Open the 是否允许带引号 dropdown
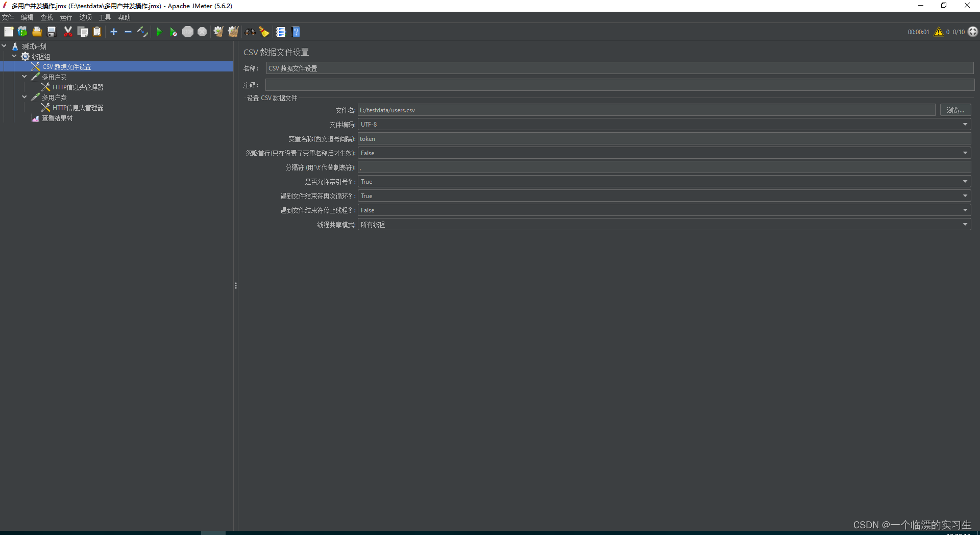980x535 pixels. 664,182
